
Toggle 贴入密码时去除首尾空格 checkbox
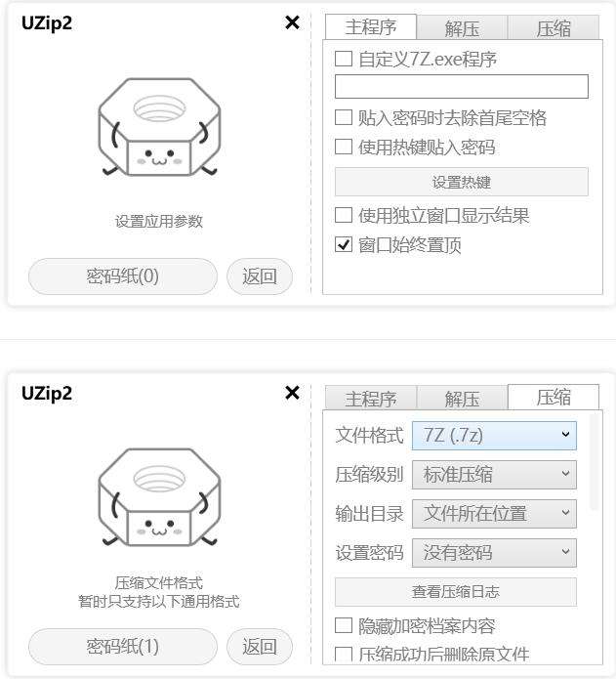[344, 117]
